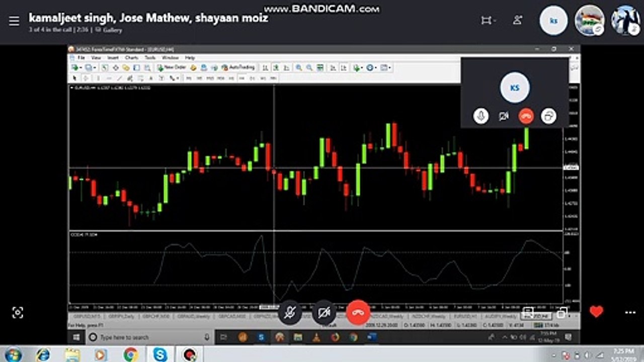Open the Terminal panel icon

137,67
